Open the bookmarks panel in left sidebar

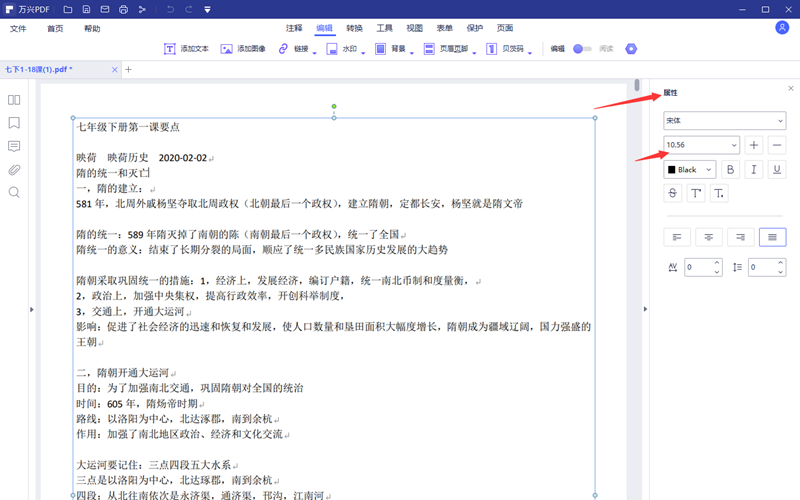pyautogui.click(x=14, y=123)
